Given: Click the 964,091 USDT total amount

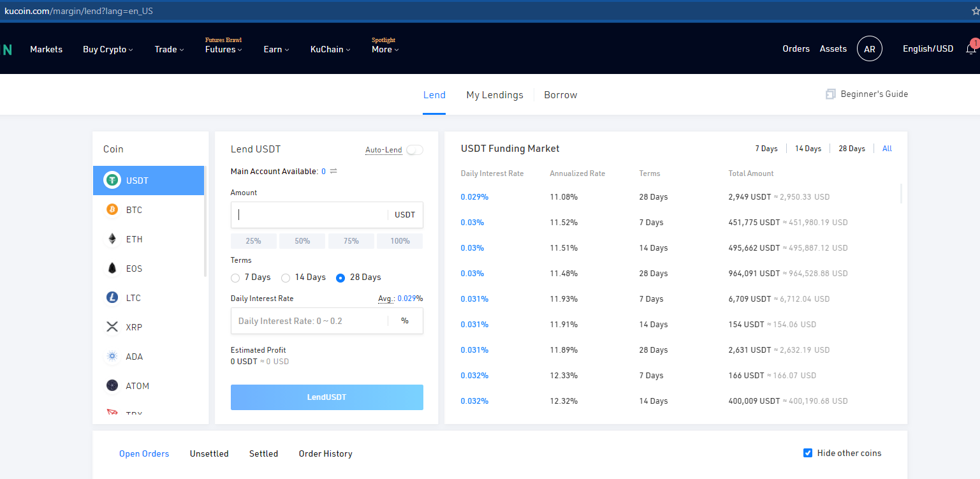Looking at the screenshot, I should point(754,274).
